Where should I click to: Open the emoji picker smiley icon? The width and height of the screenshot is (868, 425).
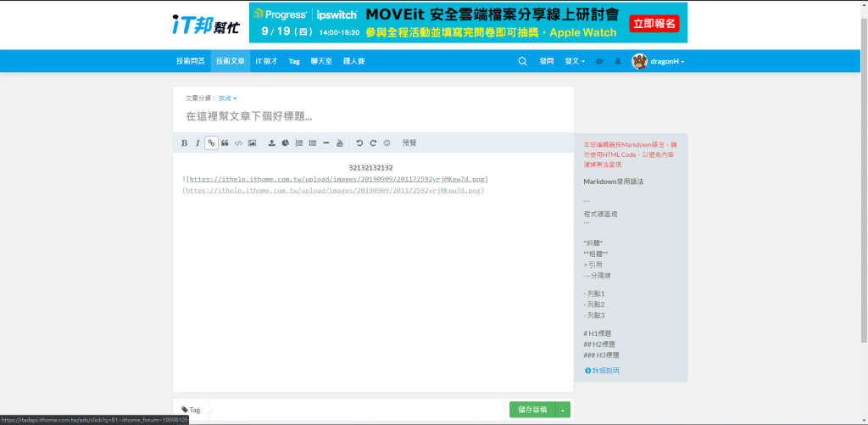(387, 143)
